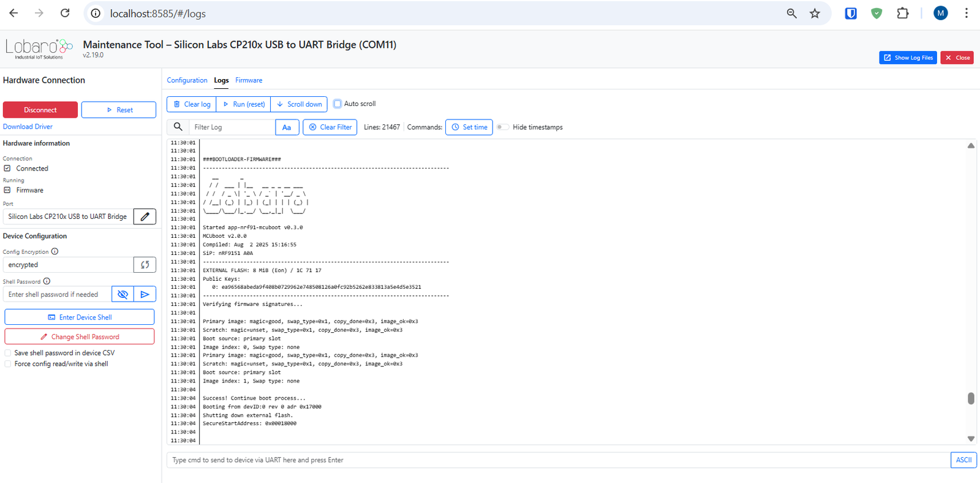Reload the page
The height and width of the screenshot is (483, 980).
coord(65,13)
